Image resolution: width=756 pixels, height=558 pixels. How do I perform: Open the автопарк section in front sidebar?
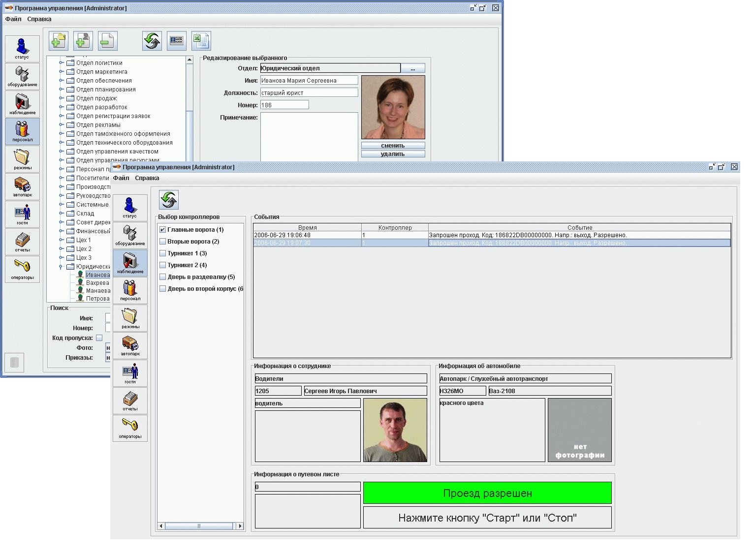130,345
